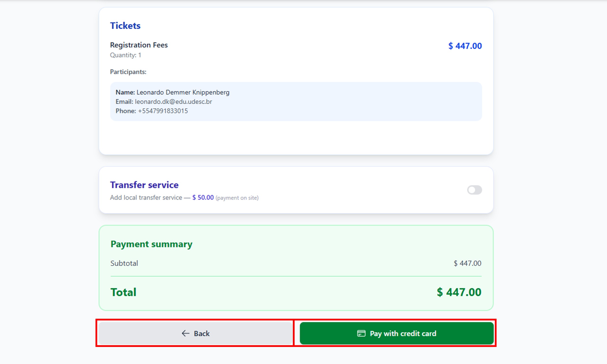Click the Back button

coord(195,333)
